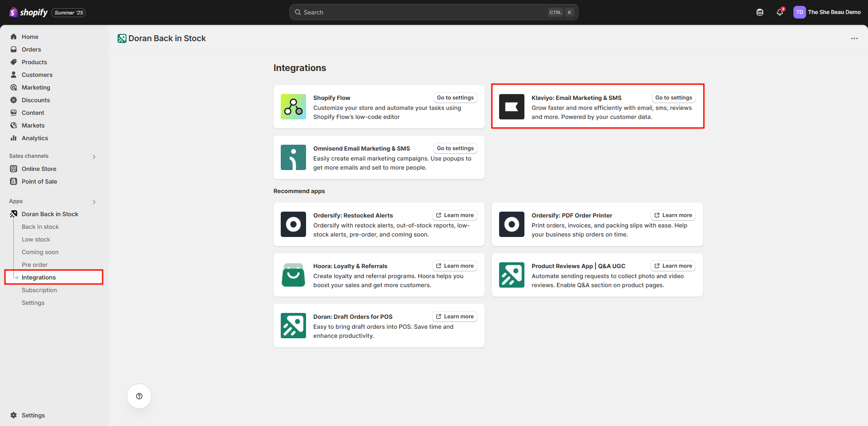Open the three-dot more actions menu
The height and width of the screenshot is (426, 868).
854,38
